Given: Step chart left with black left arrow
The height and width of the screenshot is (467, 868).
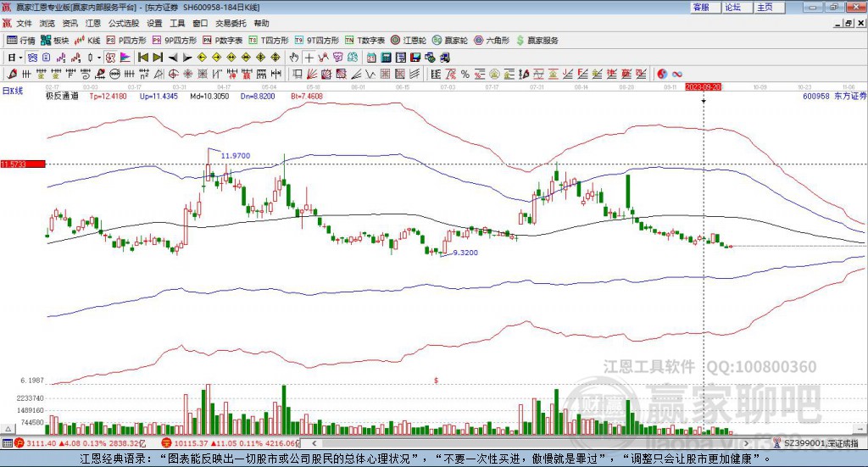Looking at the screenshot, I should [173, 58].
